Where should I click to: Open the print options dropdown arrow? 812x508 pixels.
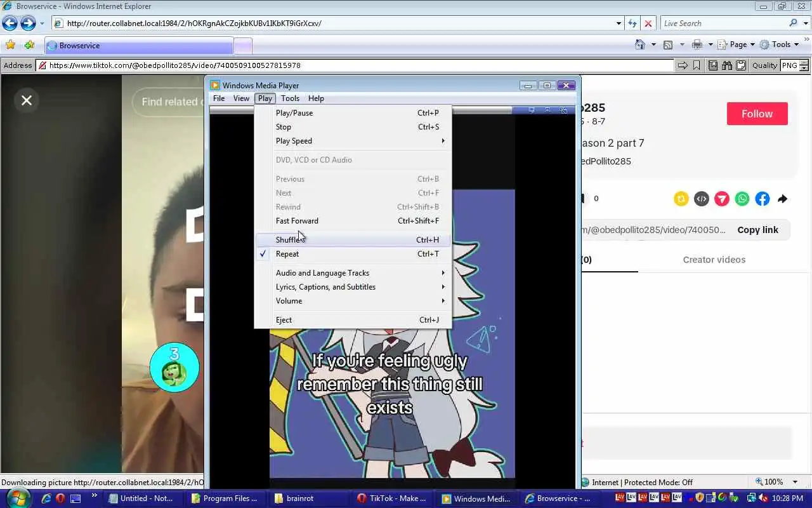click(x=710, y=45)
